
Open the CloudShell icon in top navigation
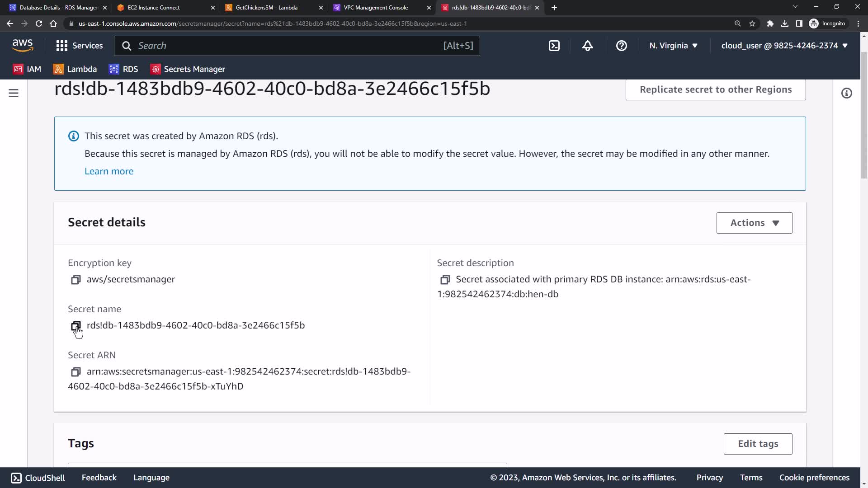pyautogui.click(x=554, y=46)
